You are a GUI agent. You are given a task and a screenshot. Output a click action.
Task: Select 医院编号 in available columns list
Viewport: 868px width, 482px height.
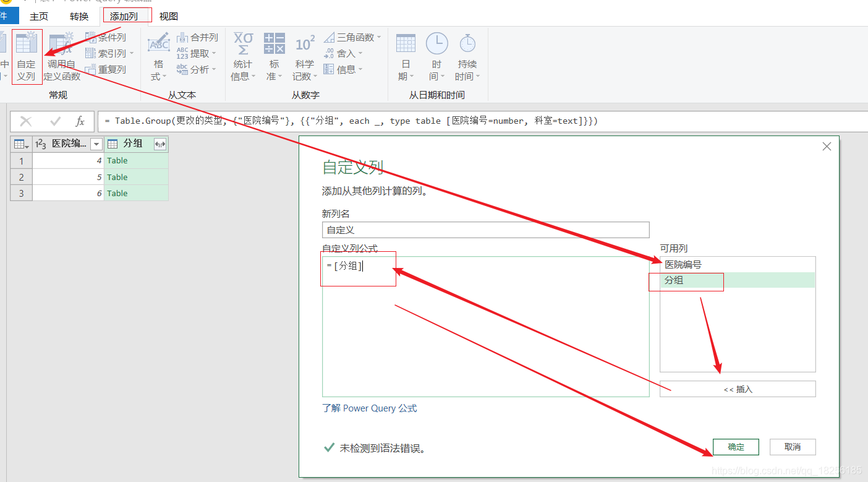(x=738, y=264)
